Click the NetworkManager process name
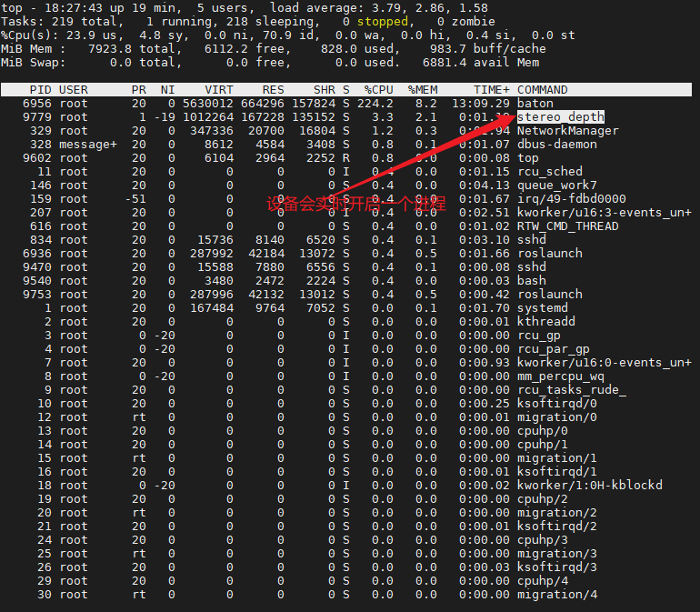The height and width of the screenshot is (612, 700). (568, 131)
